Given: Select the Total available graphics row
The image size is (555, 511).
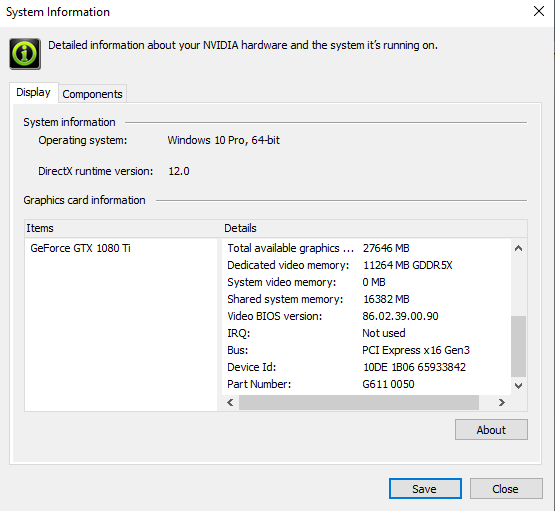Looking at the screenshot, I should click(366, 248).
